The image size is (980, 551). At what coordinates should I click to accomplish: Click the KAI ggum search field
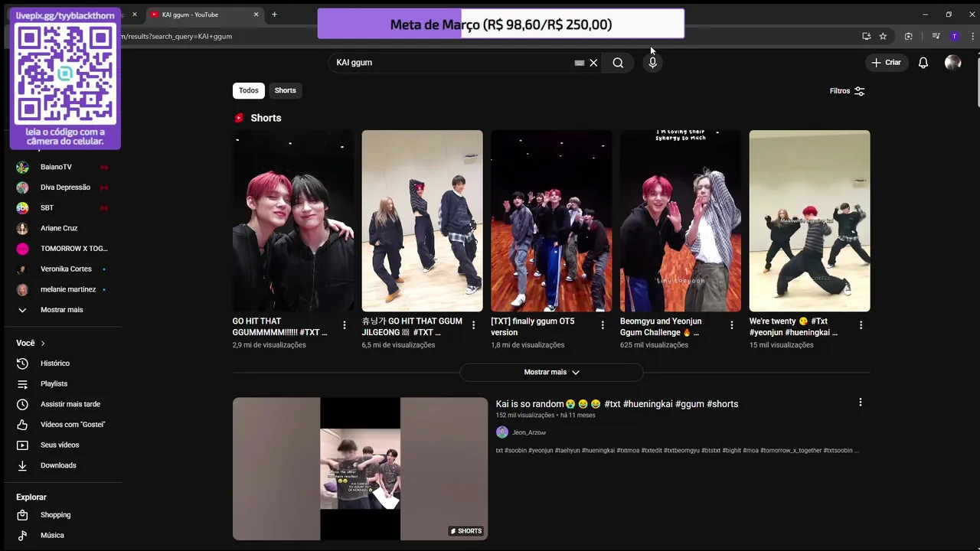(x=452, y=63)
